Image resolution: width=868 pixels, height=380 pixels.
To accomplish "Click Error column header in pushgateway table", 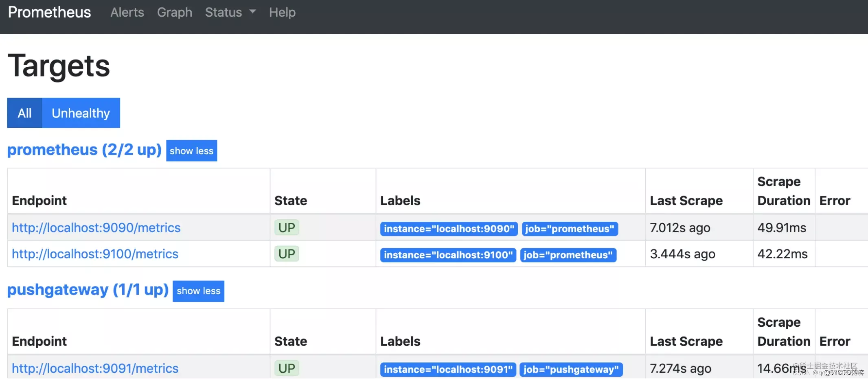I will click(835, 341).
